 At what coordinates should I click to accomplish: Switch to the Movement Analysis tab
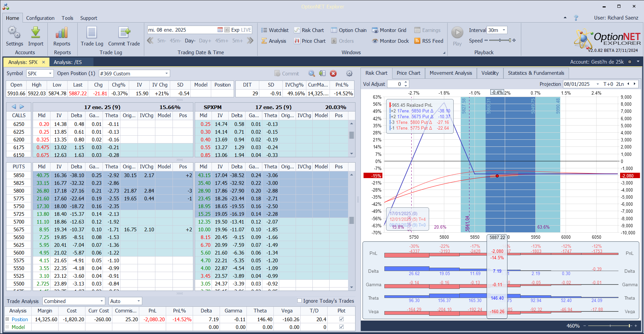(451, 73)
